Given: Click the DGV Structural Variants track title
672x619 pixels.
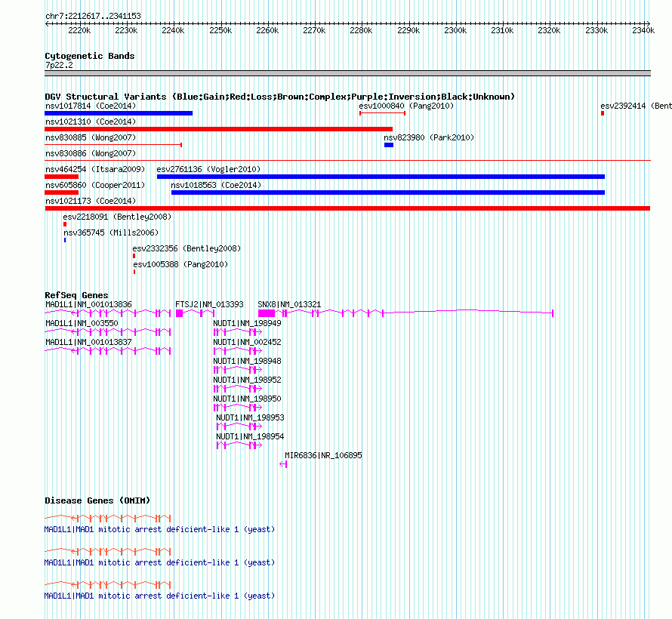Looking at the screenshot, I should click(279, 97).
